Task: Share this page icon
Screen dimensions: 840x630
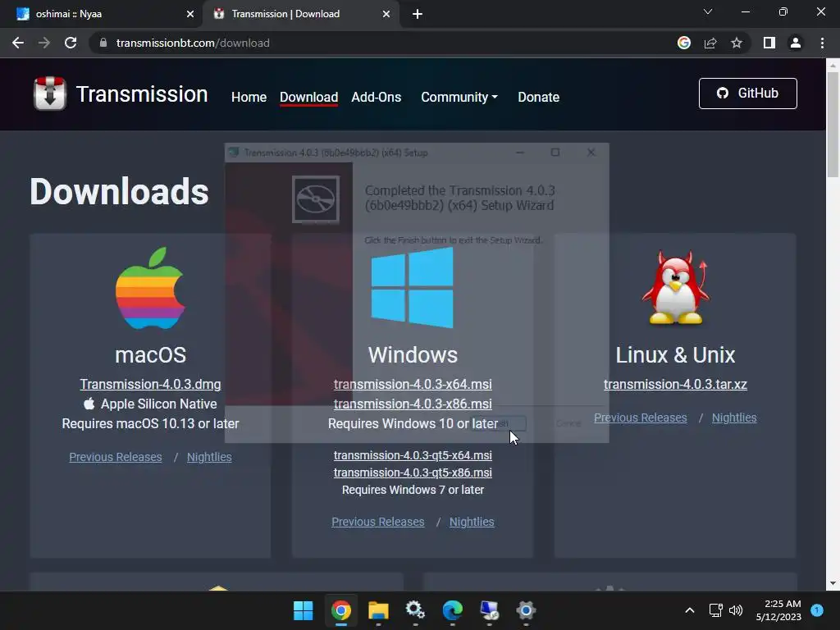Action: click(710, 43)
